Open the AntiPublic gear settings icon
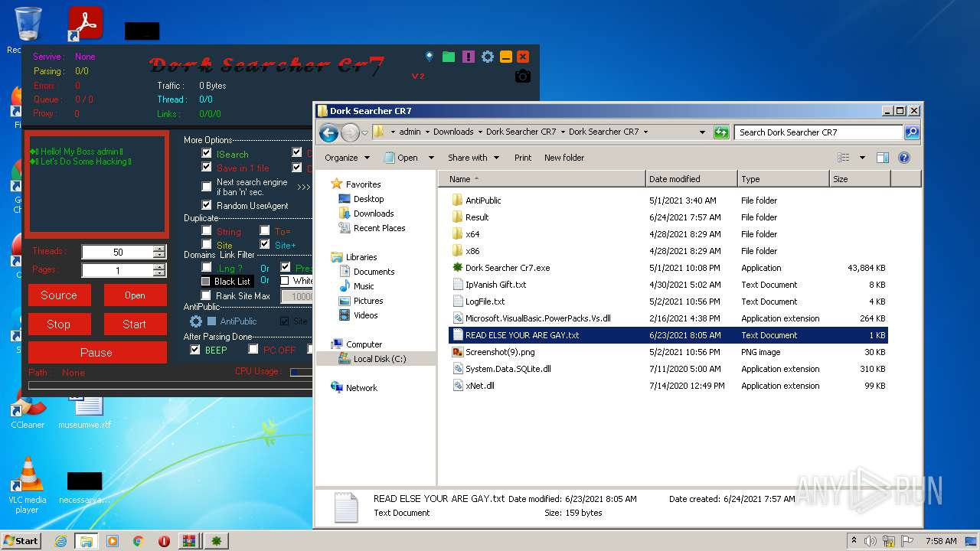 click(x=196, y=321)
